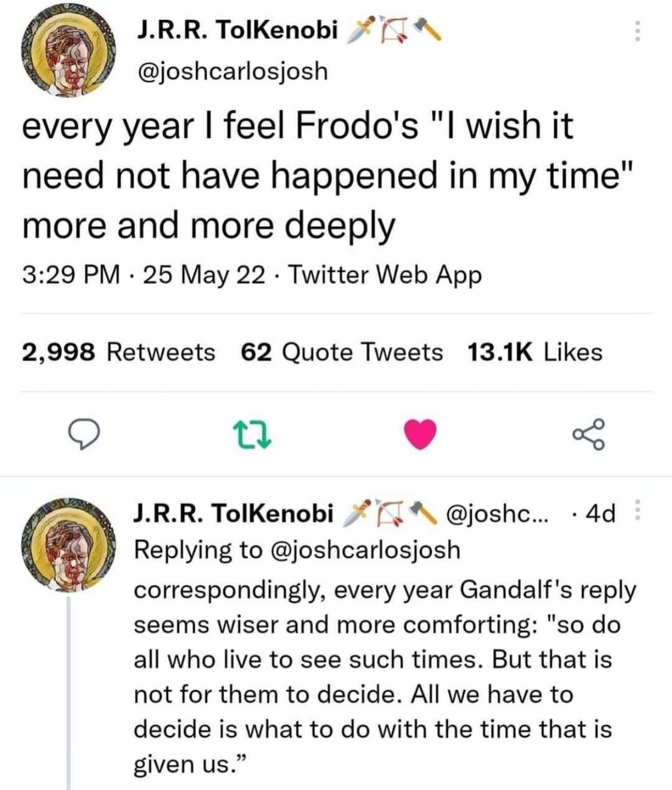This screenshot has height=790, width=672.
Task: Click the 3:29 PM timestamp
Action: click(x=71, y=274)
